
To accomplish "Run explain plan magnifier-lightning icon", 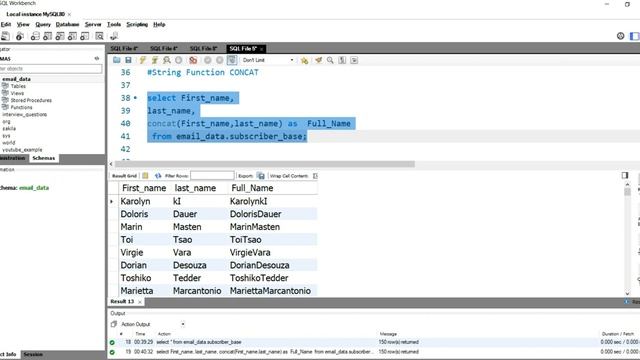I will (167, 60).
